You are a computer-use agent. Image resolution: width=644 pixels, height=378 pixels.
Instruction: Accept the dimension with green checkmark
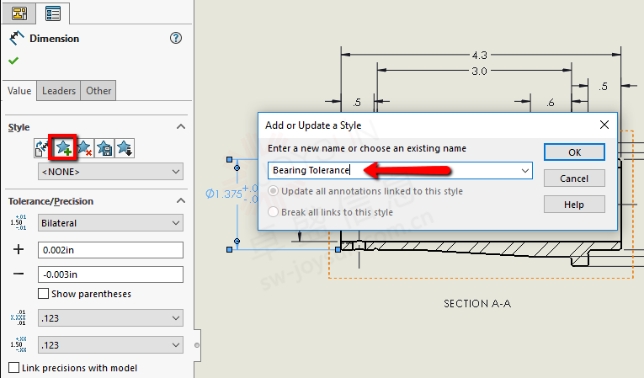click(x=14, y=61)
